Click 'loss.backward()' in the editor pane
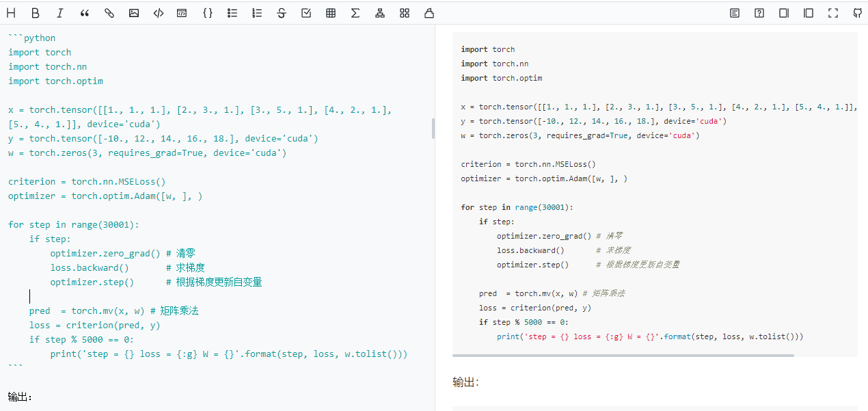Image resolution: width=868 pixels, height=411 pixels. (90, 267)
